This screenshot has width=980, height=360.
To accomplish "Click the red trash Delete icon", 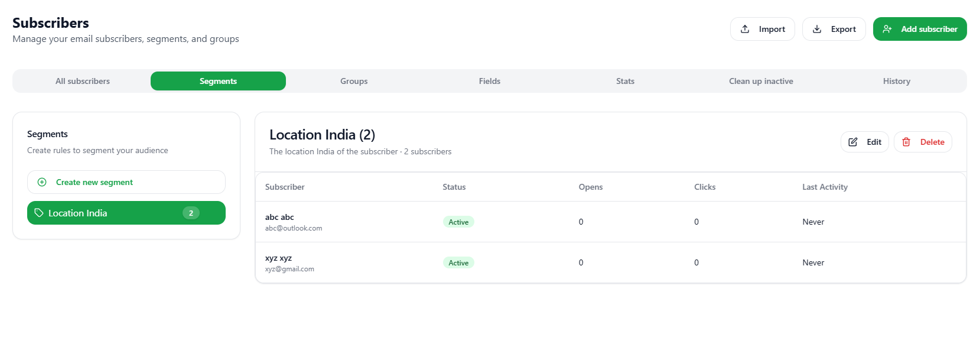I will 906,142.
